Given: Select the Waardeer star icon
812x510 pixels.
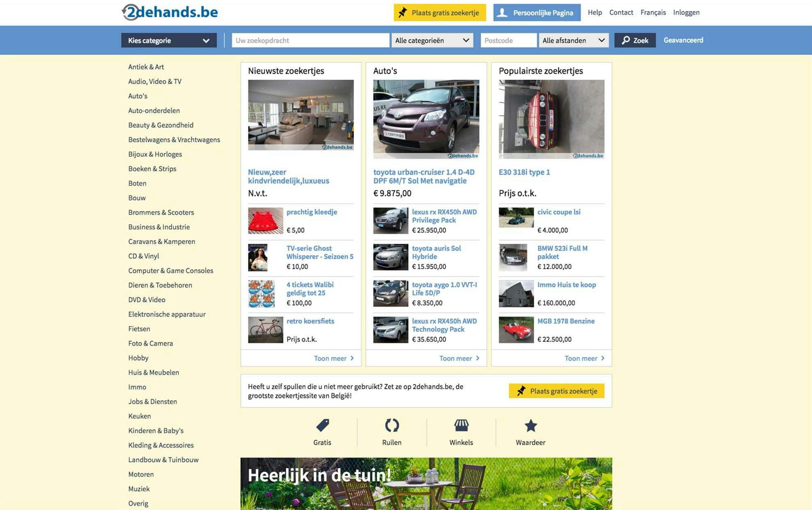Looking at the screenshot, I should (x=530, y=426).
